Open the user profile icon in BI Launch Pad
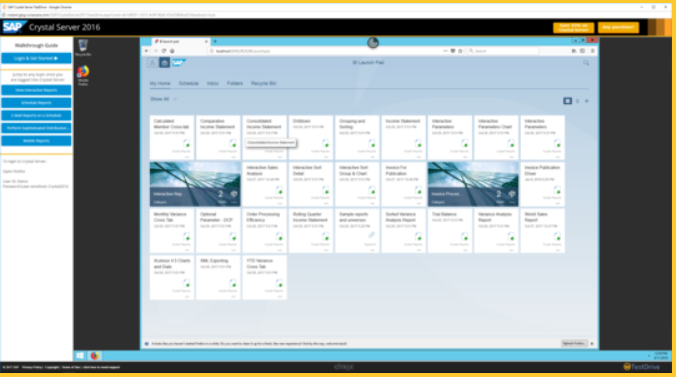This screenshot has width=676, height=377. [152, 63]
